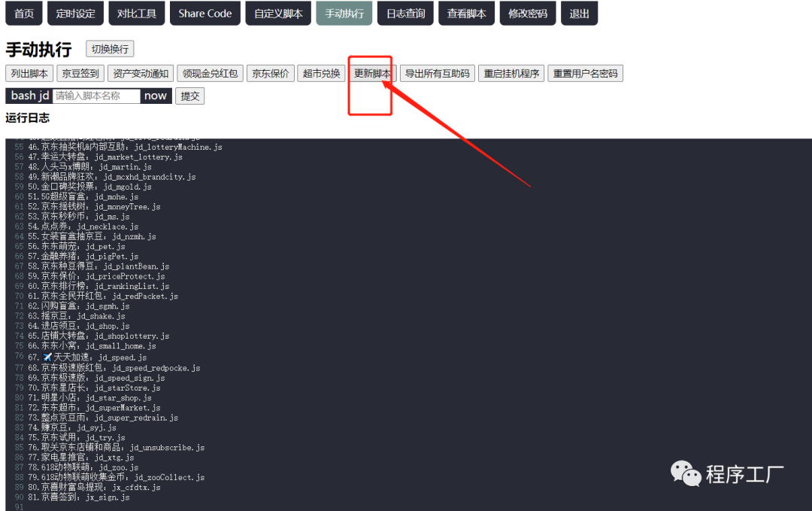
Task: Switch to Share Code tab
Action: (205, 13)
